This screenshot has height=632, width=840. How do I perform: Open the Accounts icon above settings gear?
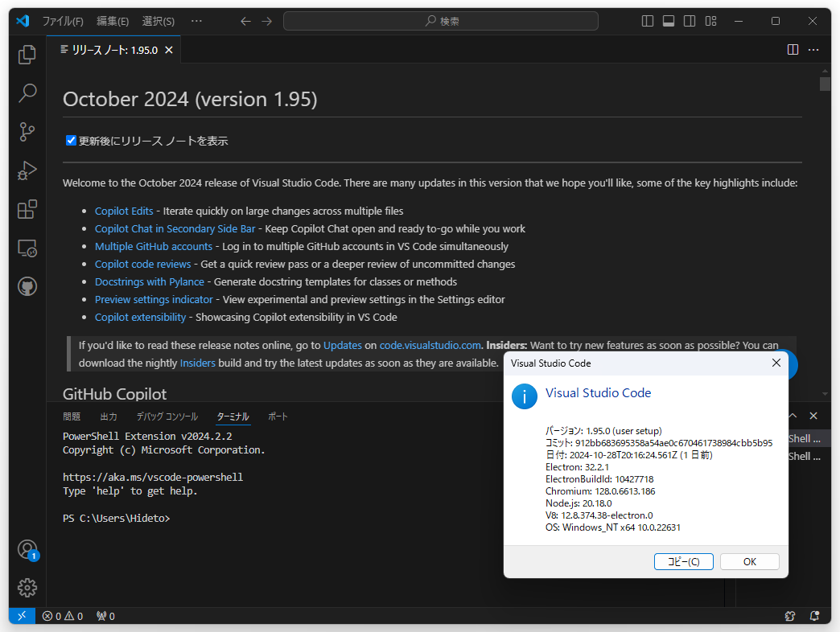pos(27,550)
